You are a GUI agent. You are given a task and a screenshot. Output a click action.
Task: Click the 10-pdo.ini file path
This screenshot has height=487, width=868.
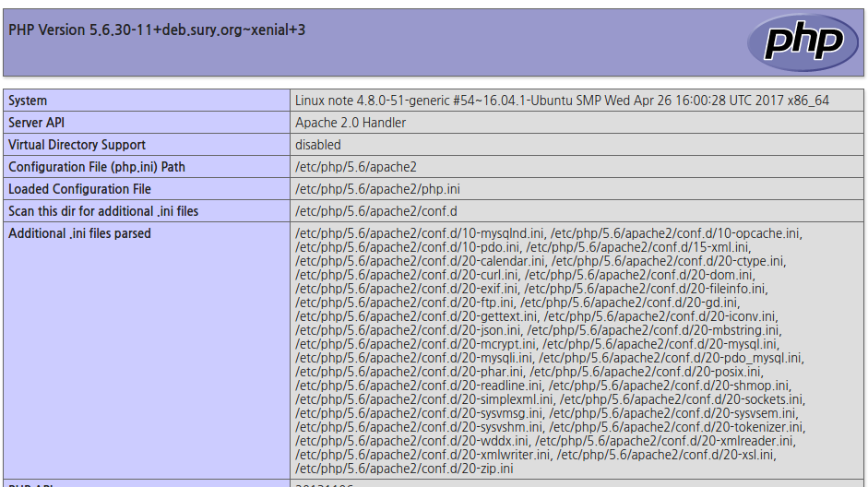coord(408,247)
